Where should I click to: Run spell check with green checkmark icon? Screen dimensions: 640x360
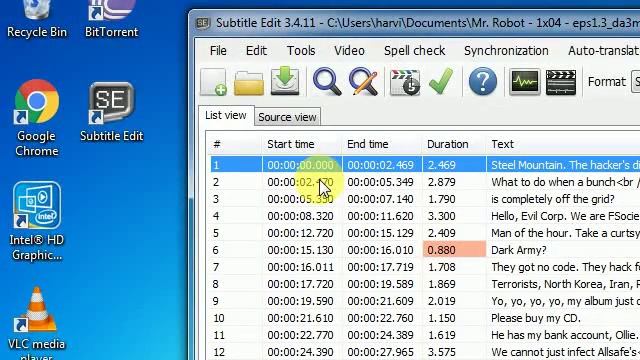click(441, 81)
